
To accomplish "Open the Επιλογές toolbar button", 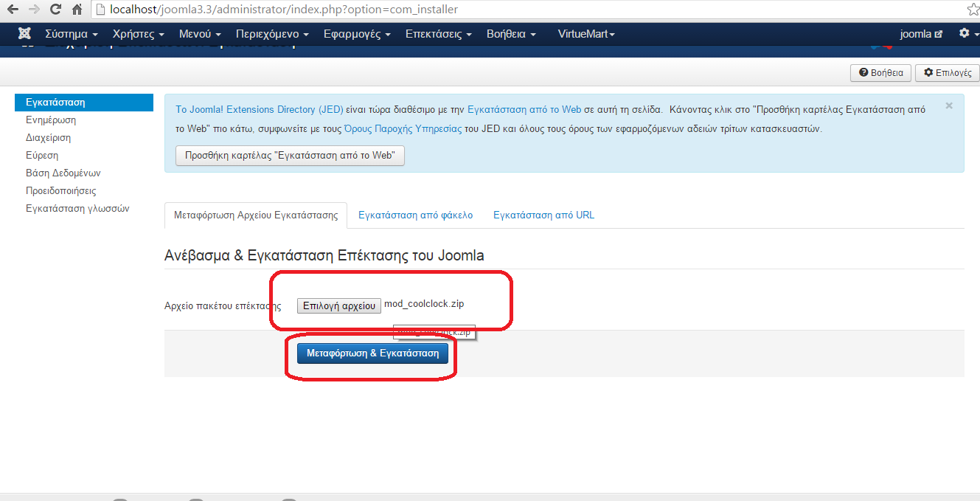I will point(948,73).
